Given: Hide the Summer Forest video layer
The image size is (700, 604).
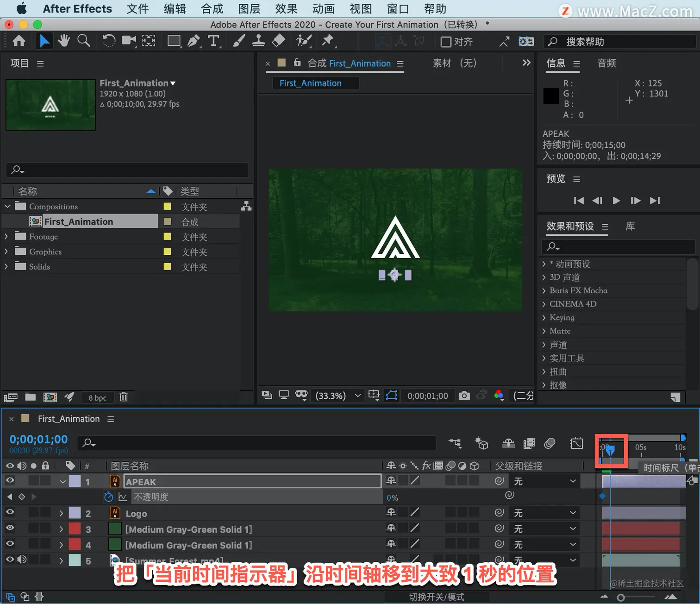Looking at the screenshot, I should point(10,560).
